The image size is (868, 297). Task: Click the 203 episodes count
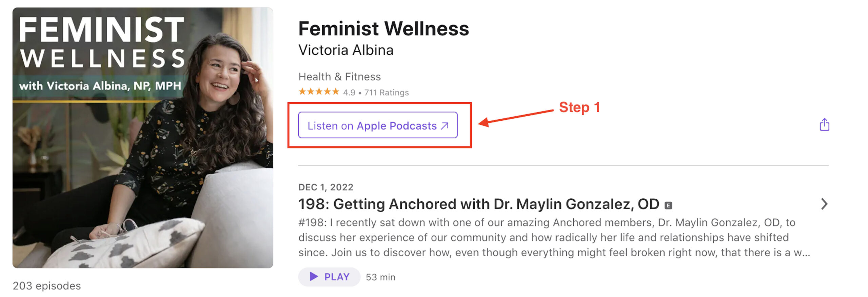(47, 286)
